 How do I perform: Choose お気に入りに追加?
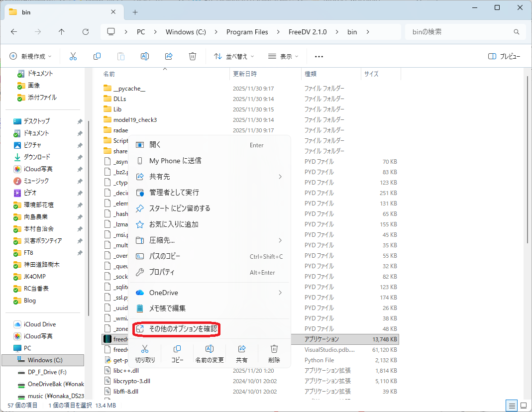(210, 224)
